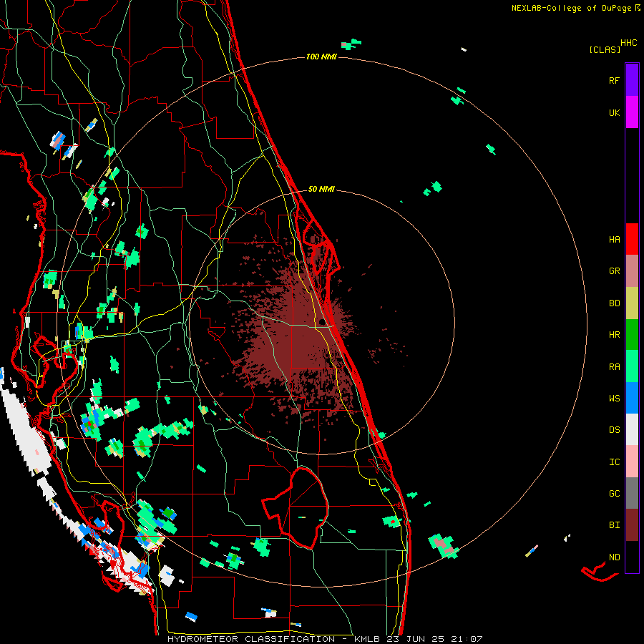Click the HYDROMETEOR CLASSIFICATION title text
644x644 pixels.
point(253,639)
